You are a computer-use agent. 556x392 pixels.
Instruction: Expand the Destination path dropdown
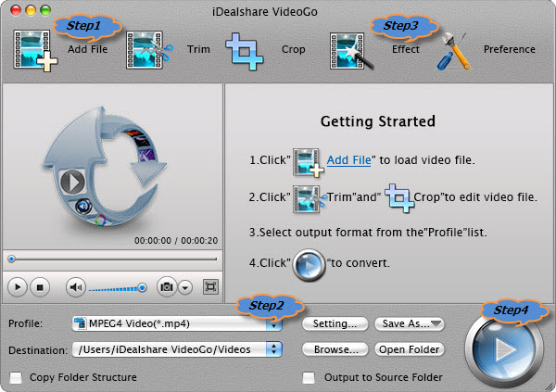point(273,349)
